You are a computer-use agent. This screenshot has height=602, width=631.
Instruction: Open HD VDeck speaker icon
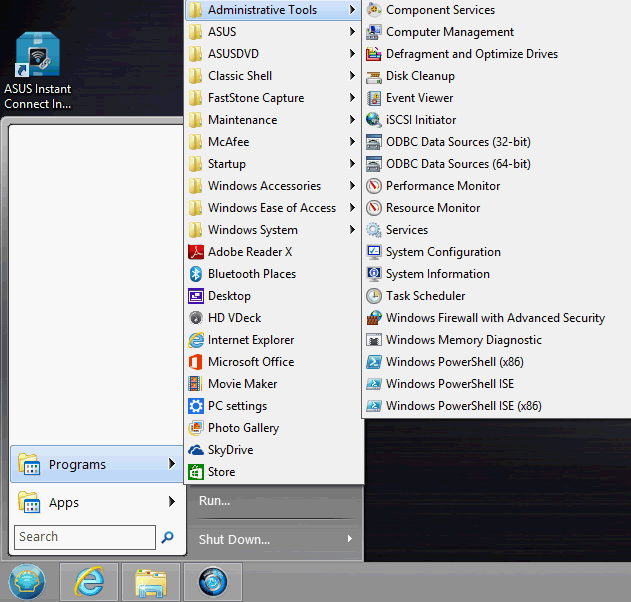point(196,318)
